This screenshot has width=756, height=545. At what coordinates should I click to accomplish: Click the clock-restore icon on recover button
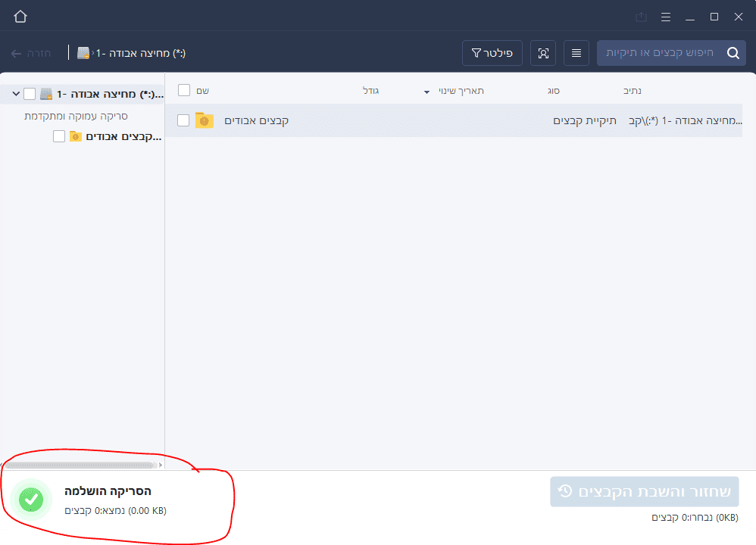[565, 491]
